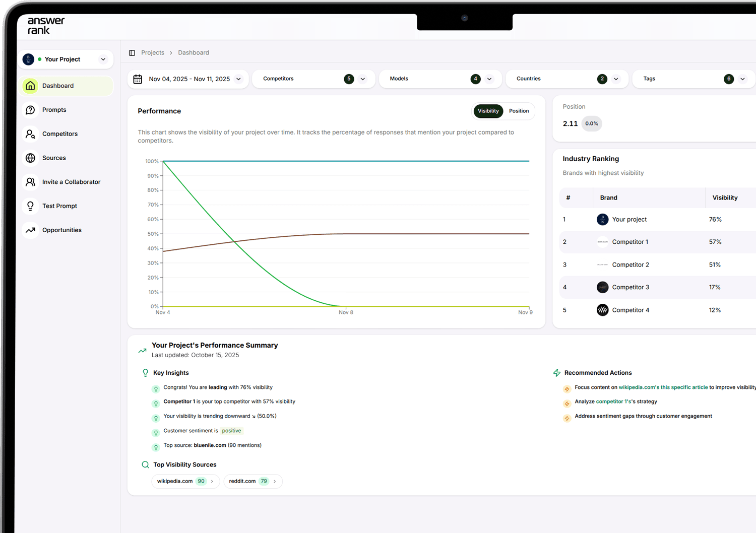Image resolution: width=756 pixels, height=533 pixels.
Task: Click the Opportunities trending arrow icon
Action: click(x=30, y=230)
